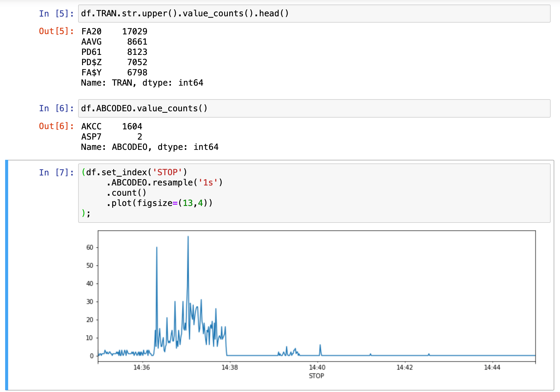Screen dimensions: 560x392
Task: Click the 'STOP' string in cell 7
Action: point(167,172)
